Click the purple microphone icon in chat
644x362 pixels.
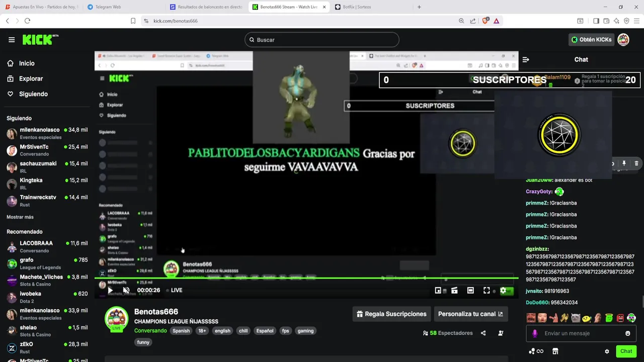(x=535, y=333)
